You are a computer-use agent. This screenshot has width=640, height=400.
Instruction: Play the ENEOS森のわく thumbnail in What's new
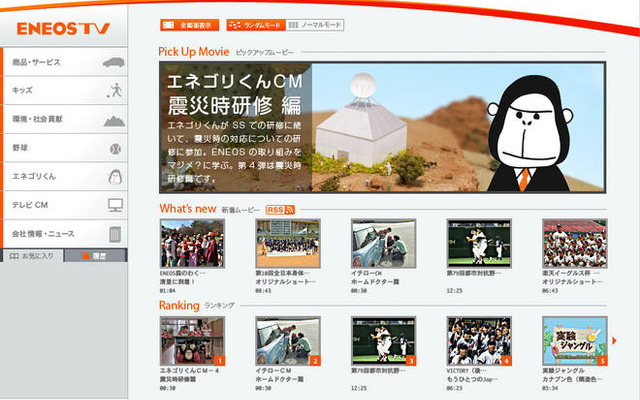(x=192, y=243)
